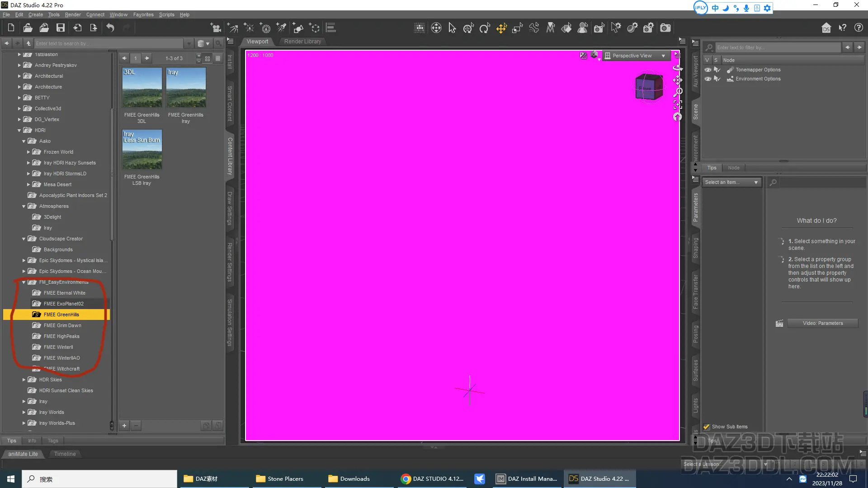This screenshot has height=488, width=868.
Task: Toggle selectable arrow for Environment Options
Action: (x=717, y=79)
